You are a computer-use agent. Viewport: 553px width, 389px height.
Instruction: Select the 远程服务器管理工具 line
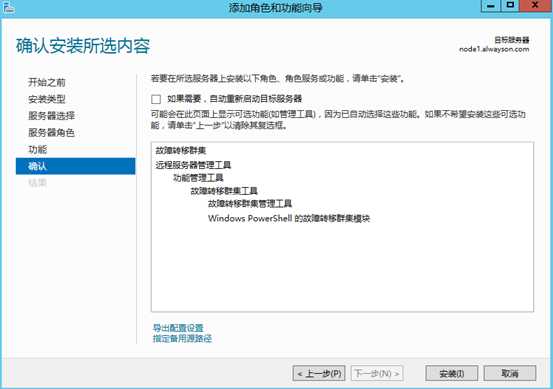point(193,165)
